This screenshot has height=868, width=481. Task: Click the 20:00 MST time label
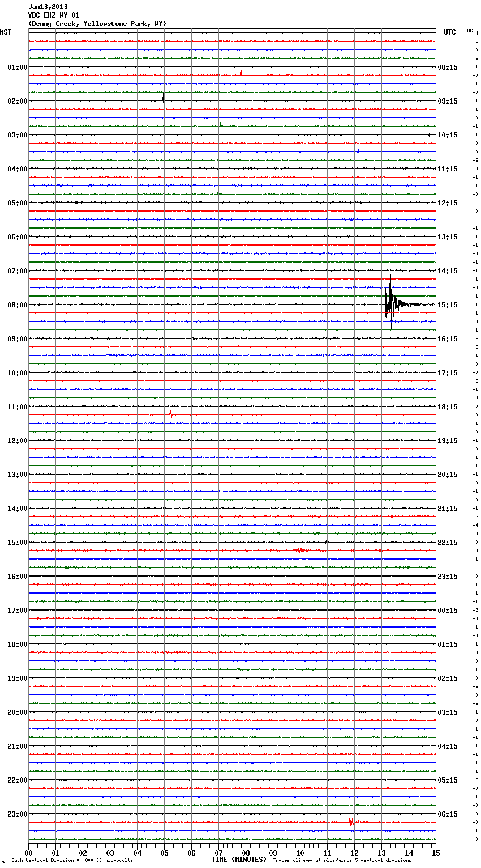18,712
